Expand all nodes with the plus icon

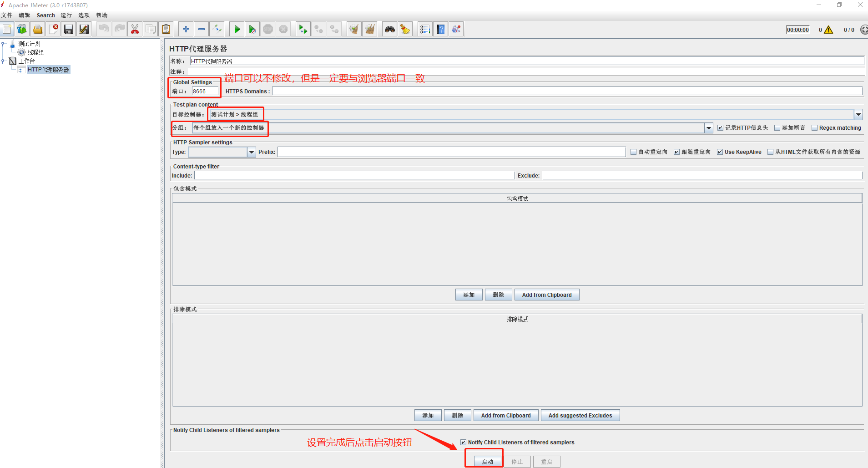pyautogui.click(x=186, y=30)
